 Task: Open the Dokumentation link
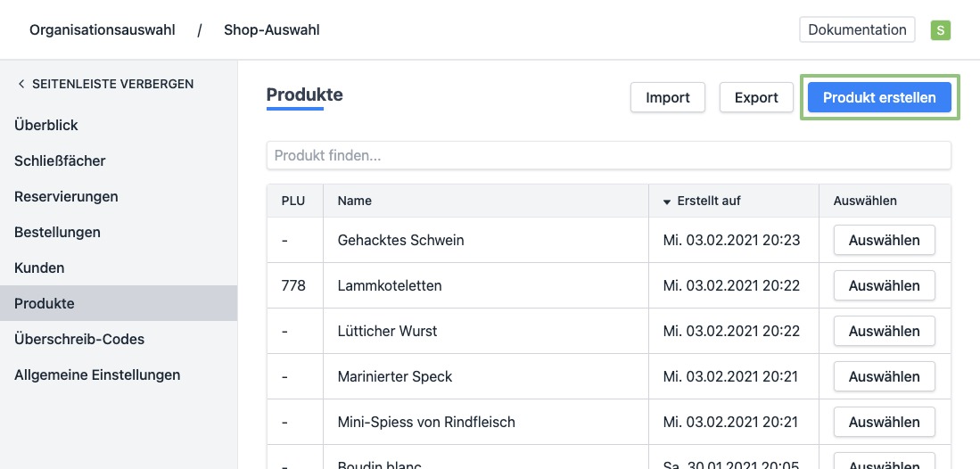tap(857, 29)
